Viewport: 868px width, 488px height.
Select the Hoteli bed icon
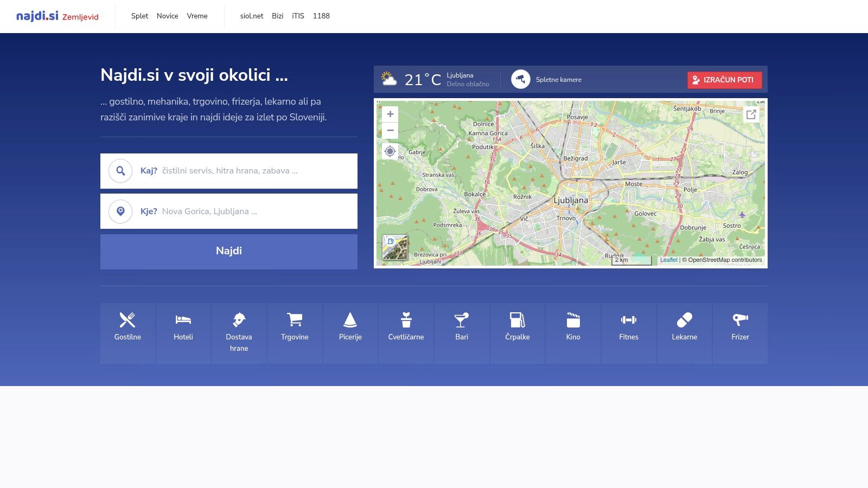(x=183, y=320)
